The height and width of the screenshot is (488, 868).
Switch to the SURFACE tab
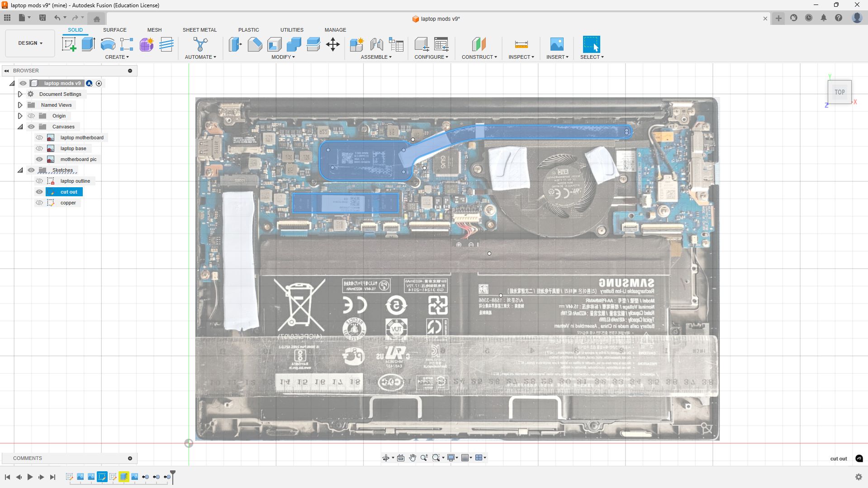pyautogui.click(x=114, y=30)
